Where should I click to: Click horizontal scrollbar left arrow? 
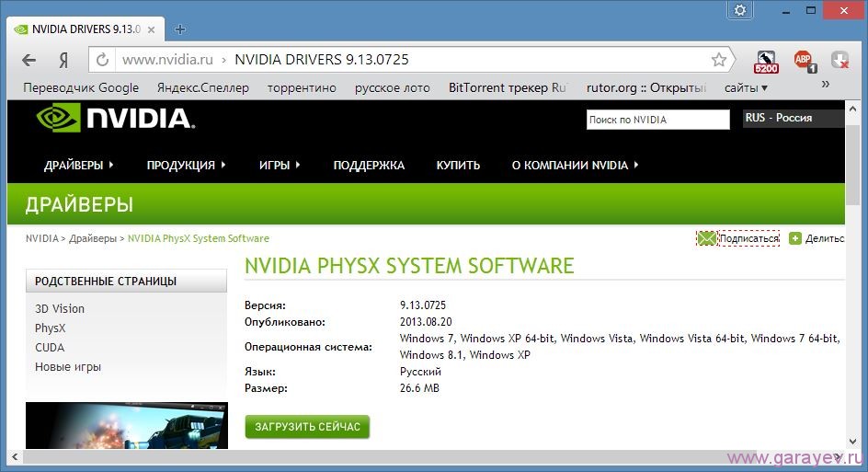(15, 456)
